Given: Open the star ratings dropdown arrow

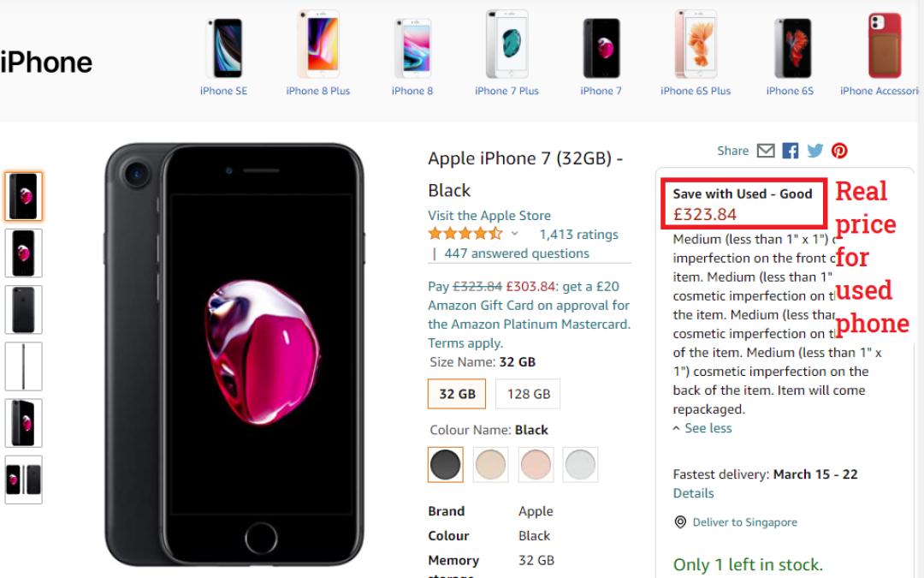Looking at the screenshot, I should pos(515,234).
